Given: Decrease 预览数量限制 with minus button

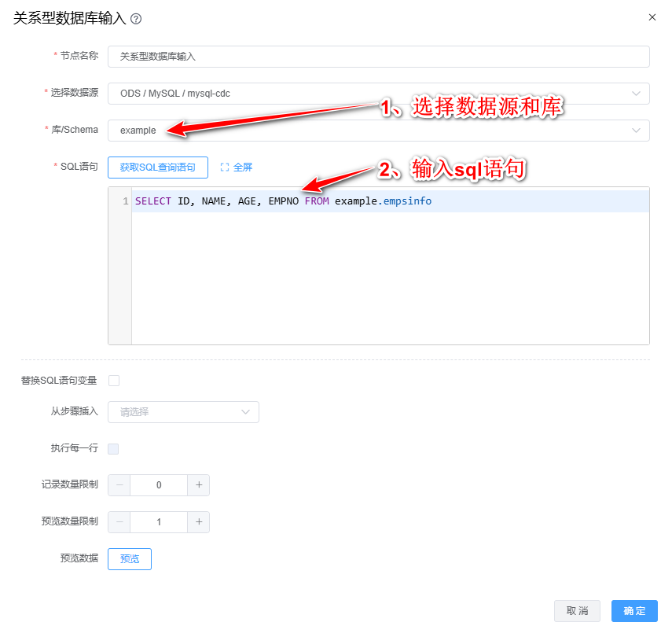Looking at the screenshot, I should (119, 522).
